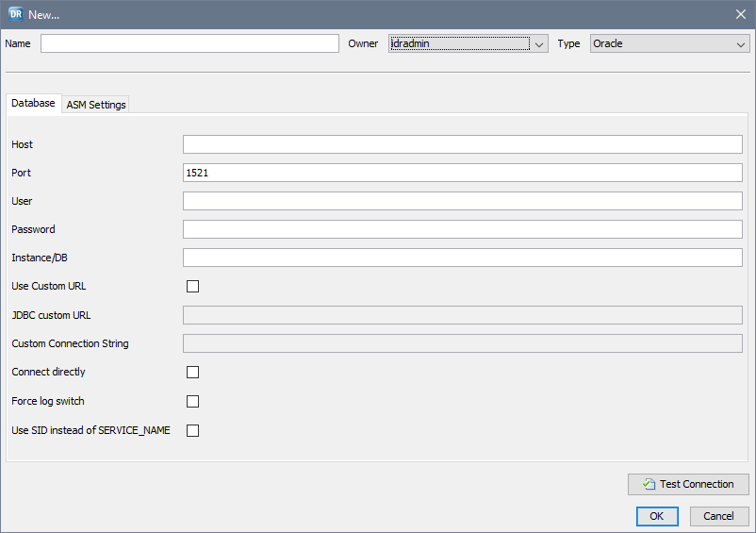This screenshot has width=756, height=533.
Task: Click the Test Connection checkmark icon
Action: point(649,485)
